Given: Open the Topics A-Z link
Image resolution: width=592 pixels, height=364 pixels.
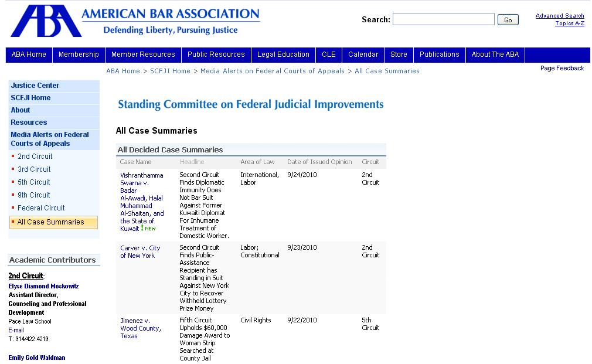Looking at the screenshot, I should [569, 23].
